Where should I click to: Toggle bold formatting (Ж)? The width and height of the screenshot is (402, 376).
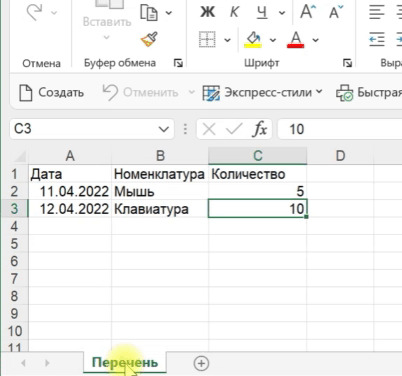[x=208, y=12]
